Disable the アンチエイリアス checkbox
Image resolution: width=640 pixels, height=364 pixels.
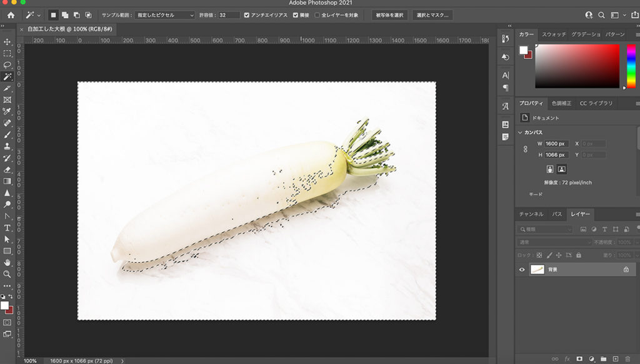click(247, 15)
